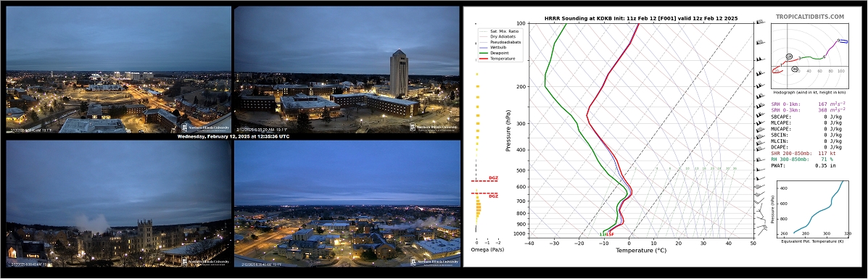868x279 pixels.
Task: Open the top-left campus webcam view
Action: tap(118, 70)
